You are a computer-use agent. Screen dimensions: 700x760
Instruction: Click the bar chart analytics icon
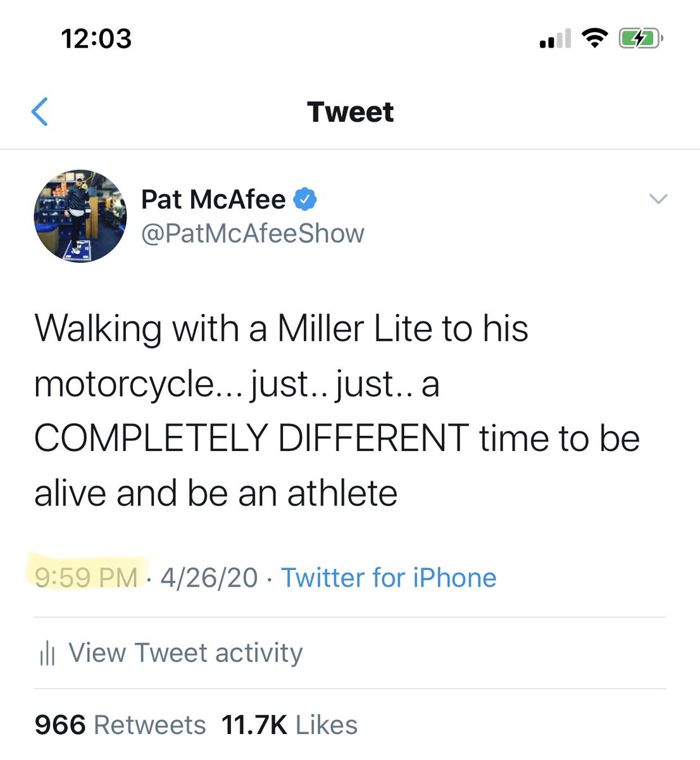pos(47,652)
